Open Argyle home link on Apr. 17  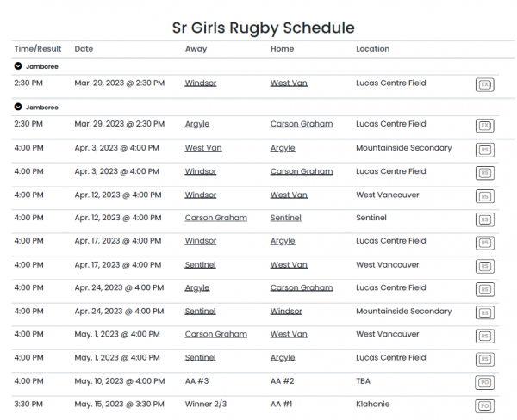click(283, 241)
